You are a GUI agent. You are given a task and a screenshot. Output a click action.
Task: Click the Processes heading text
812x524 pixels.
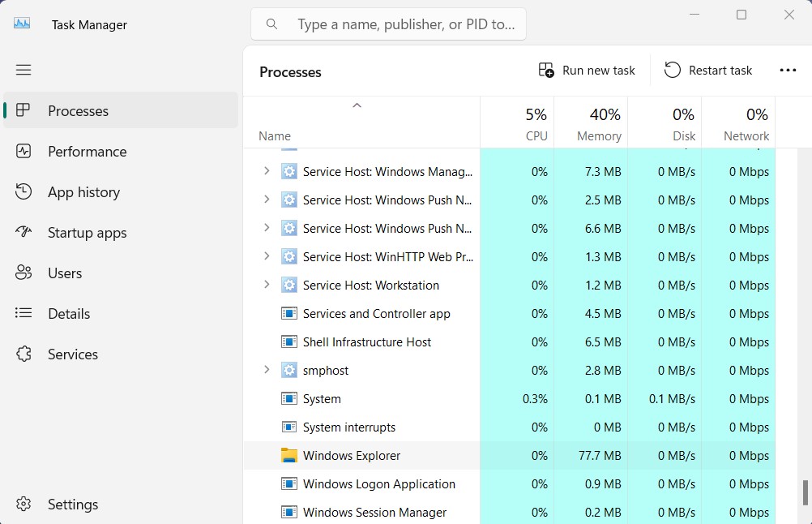point(290,72)
